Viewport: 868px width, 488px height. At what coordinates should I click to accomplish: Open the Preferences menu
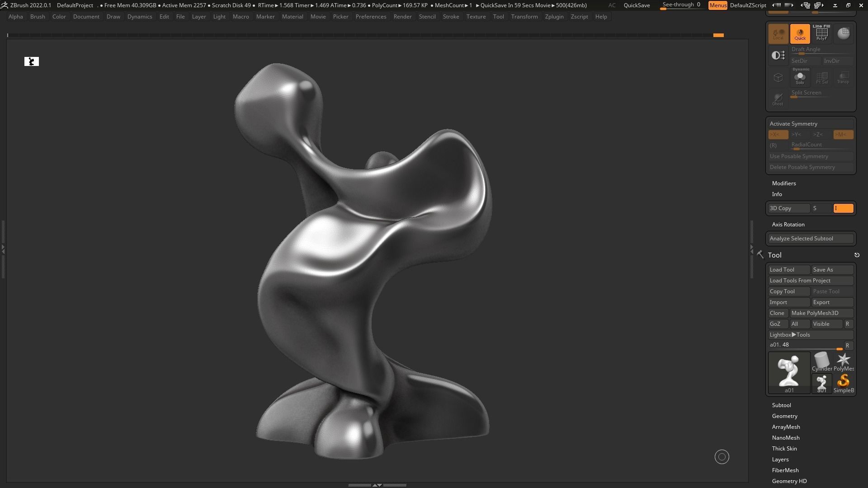point(371,17)
